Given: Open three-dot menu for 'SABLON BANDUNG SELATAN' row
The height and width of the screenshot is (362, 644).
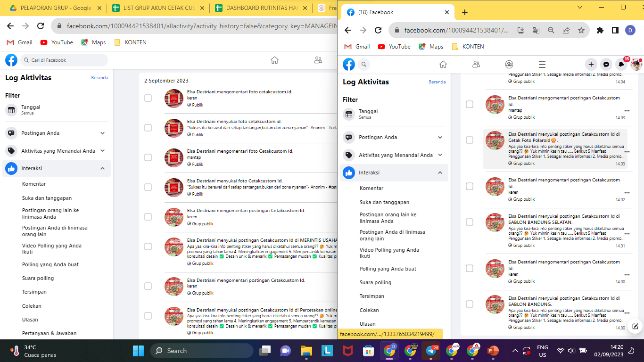Looking at the screenshot, I should [x=627, y=234].
